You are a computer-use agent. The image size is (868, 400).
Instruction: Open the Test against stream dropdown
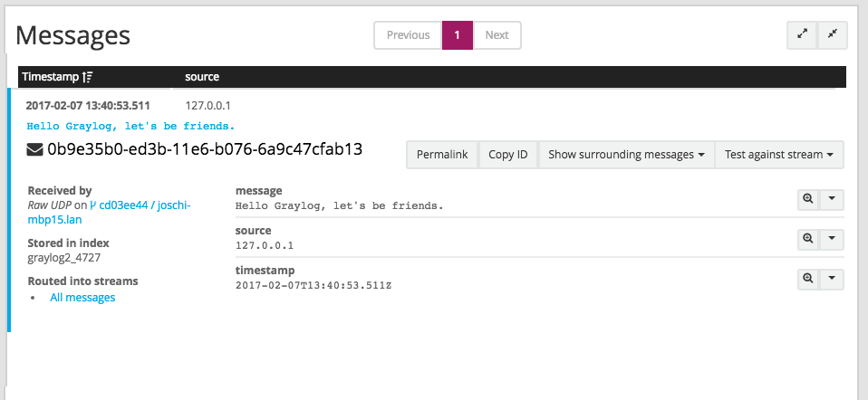pyautogui.click(x=779, y=155)
